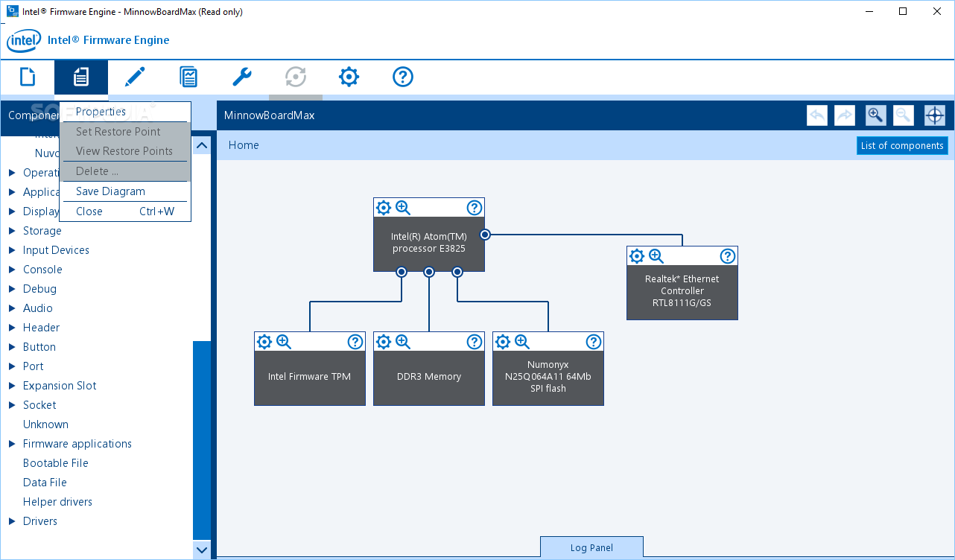Open the Log Panel tab
Screen dimensions: 955x560
point(591,547)
